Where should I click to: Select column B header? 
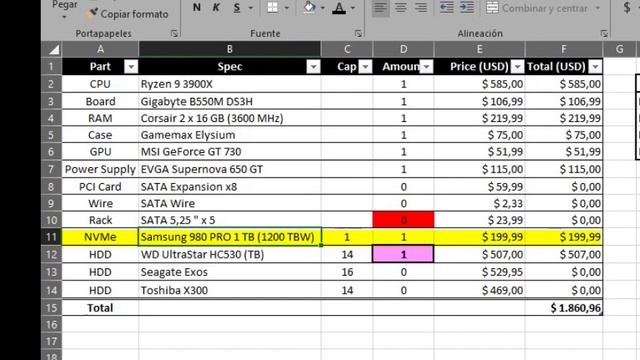230,49
